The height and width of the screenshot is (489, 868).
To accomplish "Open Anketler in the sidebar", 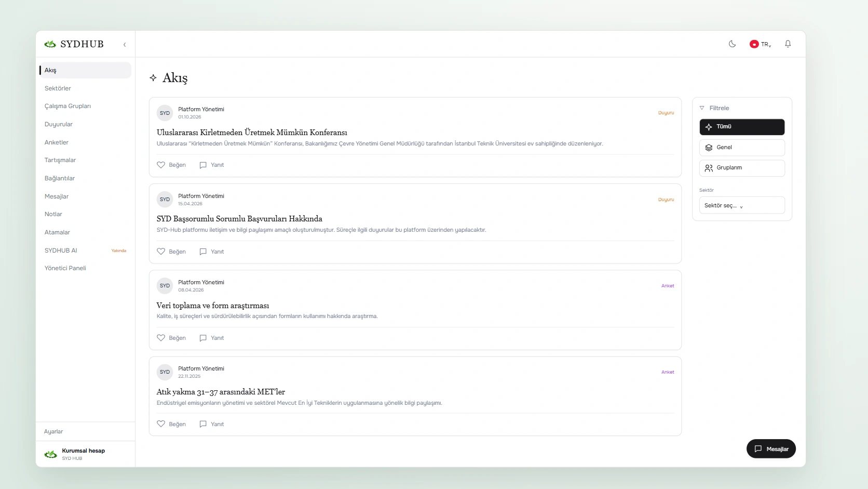I will 85,142.
